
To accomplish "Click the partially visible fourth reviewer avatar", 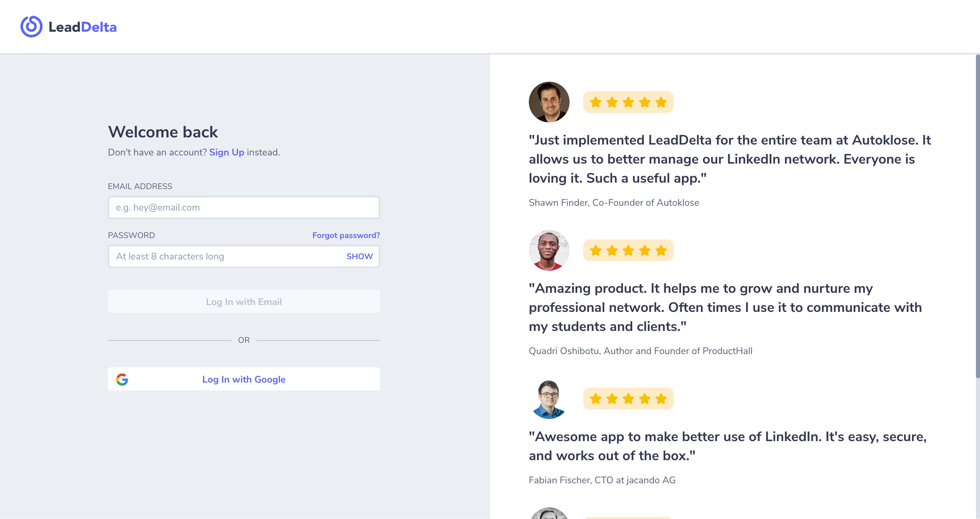I will click(x=549, y=513).
